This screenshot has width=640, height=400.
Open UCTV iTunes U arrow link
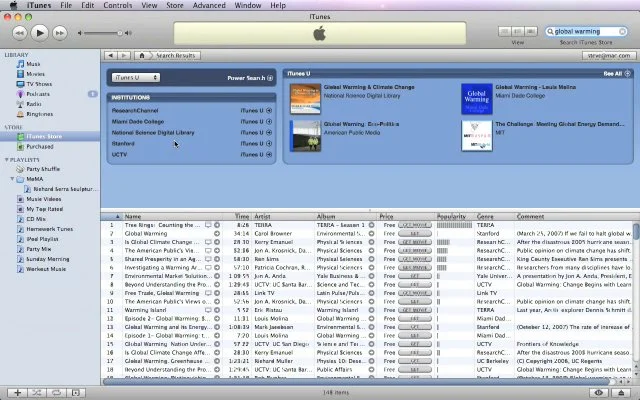(269, 155)
